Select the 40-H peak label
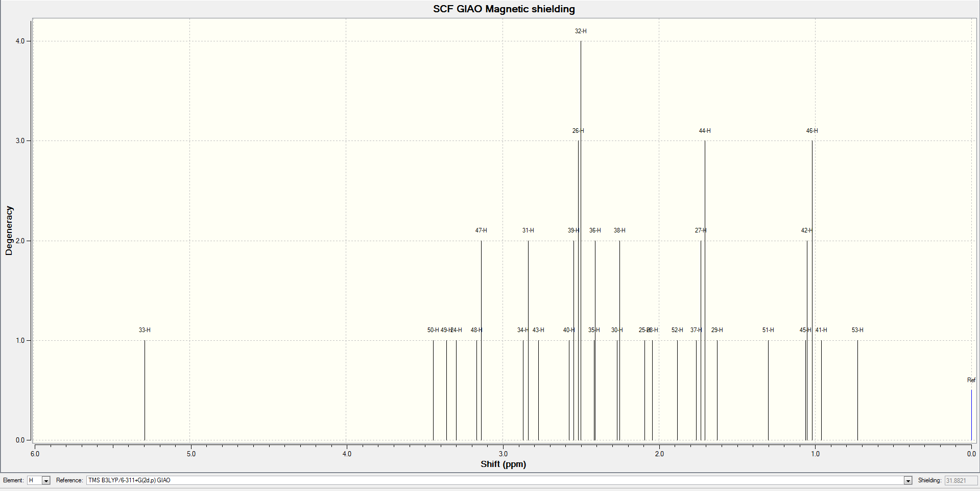980x491 pixels. pos(569,330)
